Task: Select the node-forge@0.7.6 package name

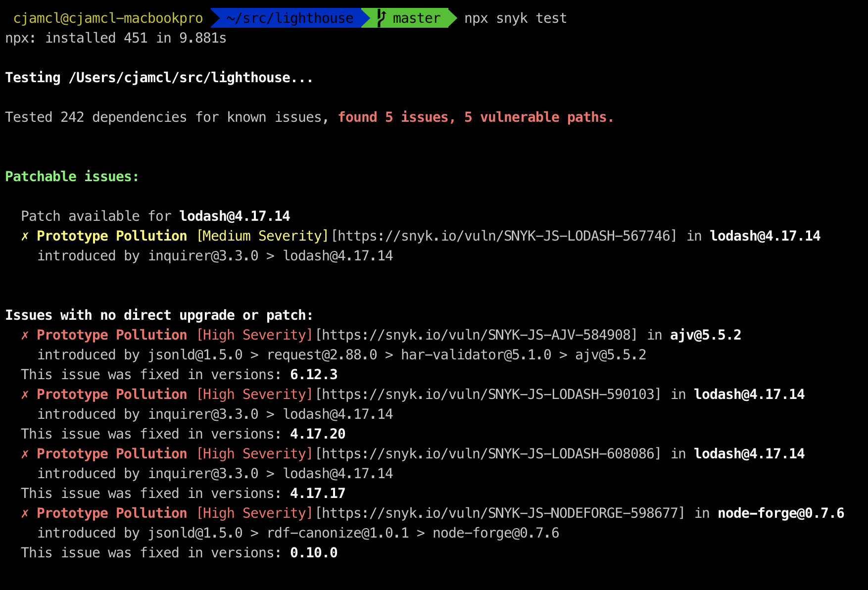Action: [x=781, y=513]
